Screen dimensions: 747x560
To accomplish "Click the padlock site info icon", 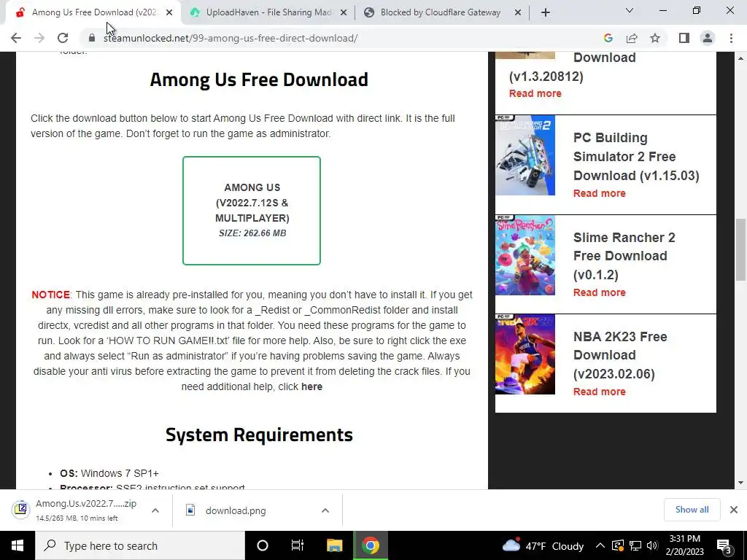I will pos(92,38).
